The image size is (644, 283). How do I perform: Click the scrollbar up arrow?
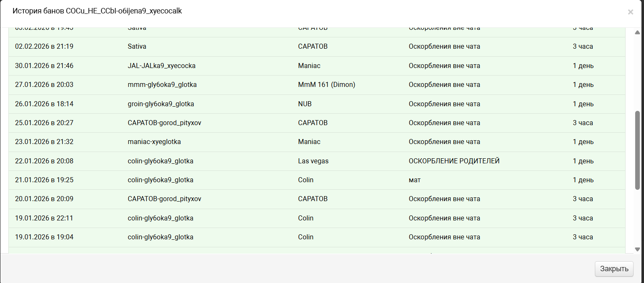click(x=637, y=32)
